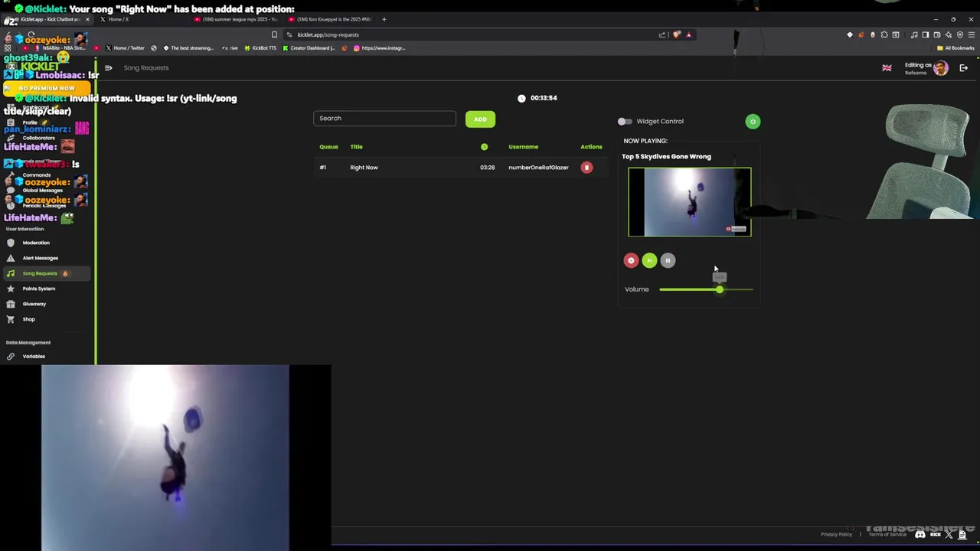Switch to Kon Knueppel YouTube tab
Image resolution: width=980 pixels, height=551 pixels.
(x=329, y=19)
